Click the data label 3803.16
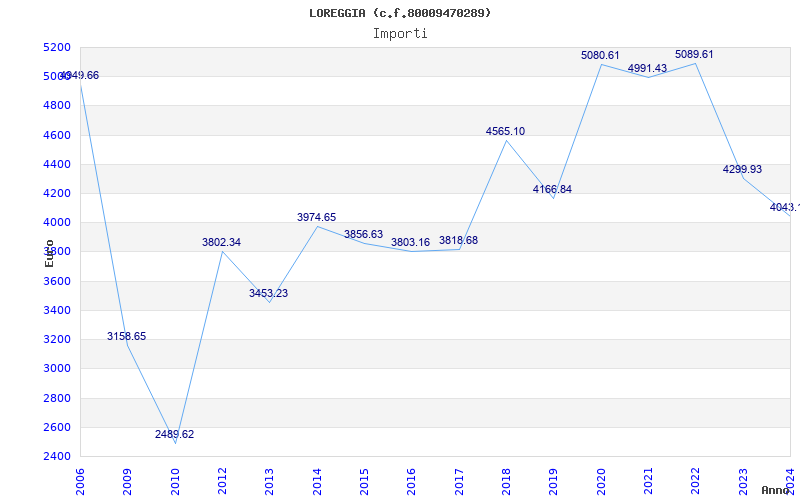The height and width of the screenshot is (500, 800). pos(411,242)
